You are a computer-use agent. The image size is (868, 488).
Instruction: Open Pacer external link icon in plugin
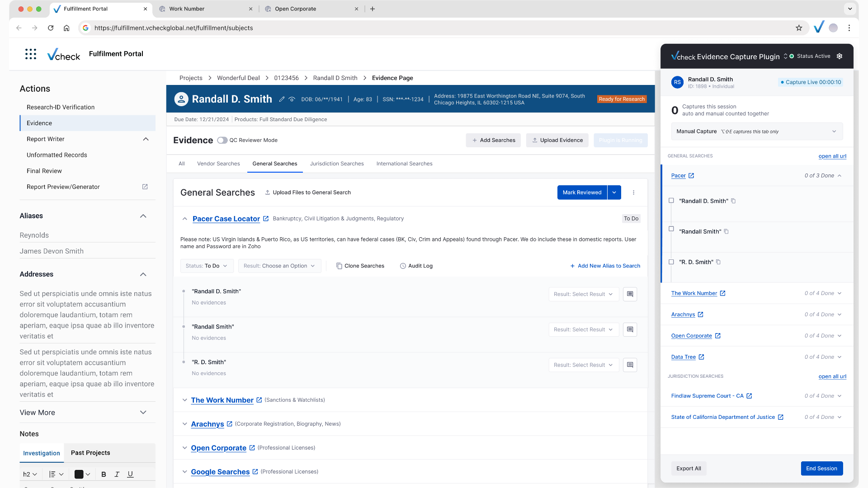(x=691, y=176)
